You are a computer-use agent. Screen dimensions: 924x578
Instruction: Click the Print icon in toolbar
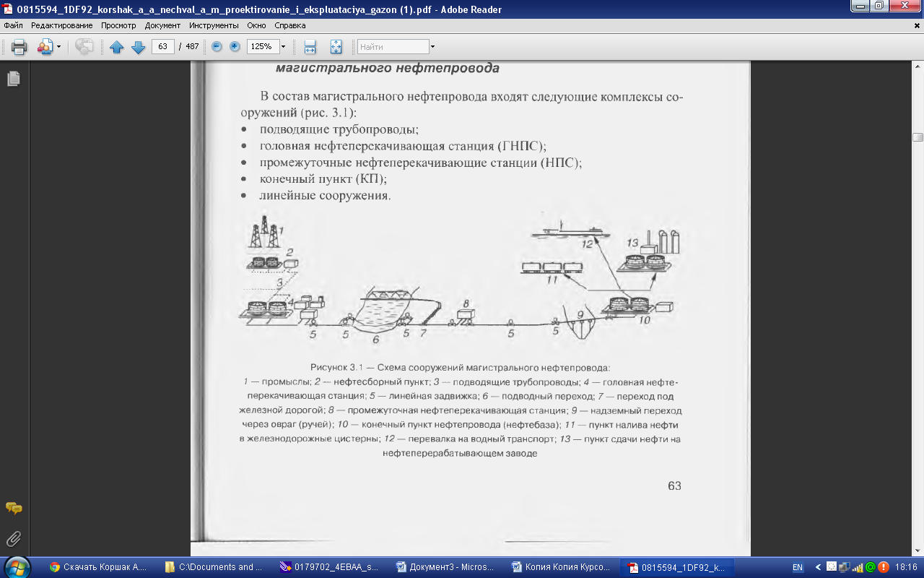click(19, 47)
